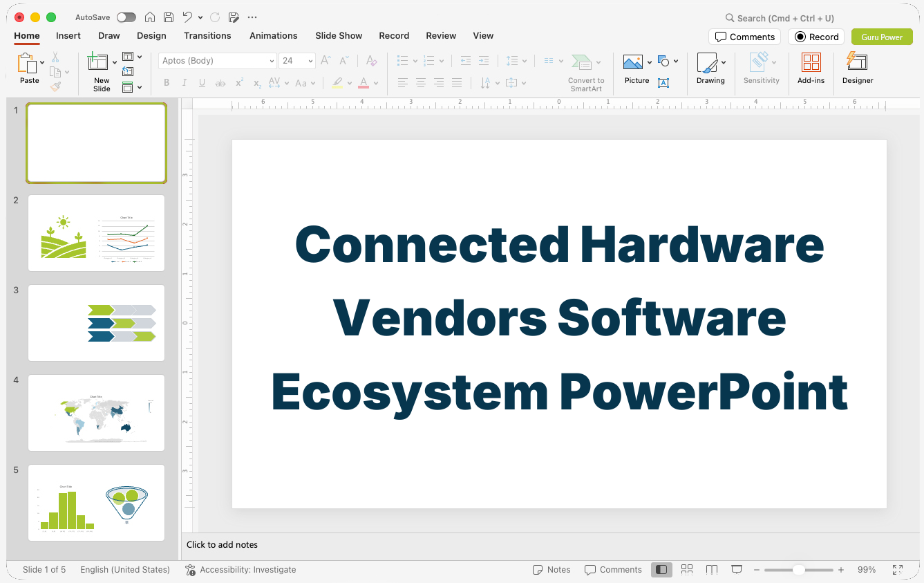Click the Record button at top right
This screenshot has height=583, width=924.
click(x=816, y=37)
